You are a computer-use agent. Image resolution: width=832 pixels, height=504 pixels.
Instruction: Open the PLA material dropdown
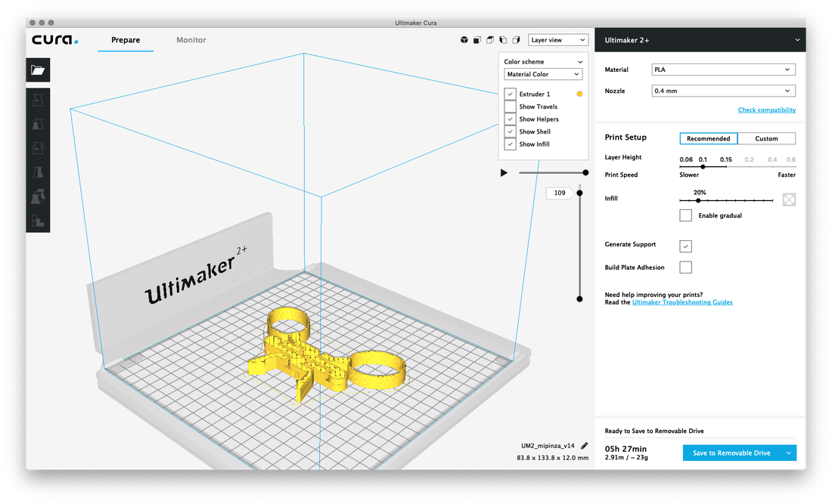[x=723, y=70]
